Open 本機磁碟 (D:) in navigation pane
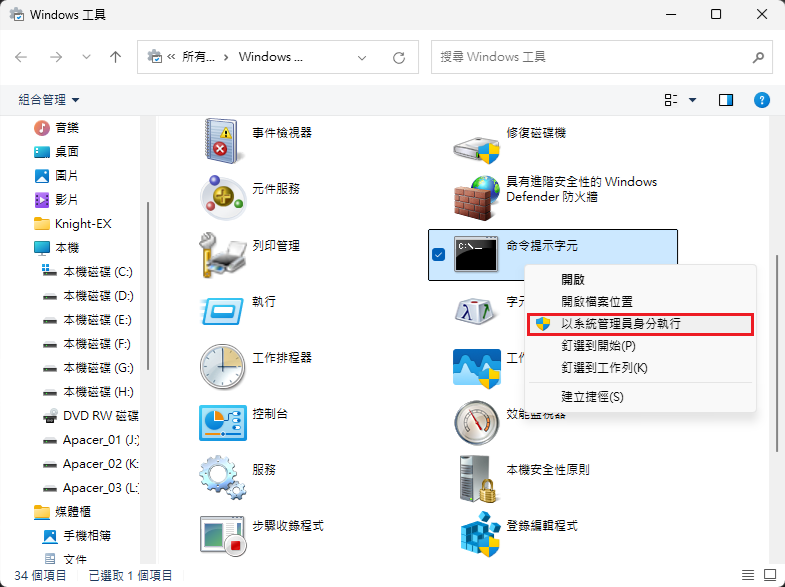Image resolution: width=785 pixels, height=587 pixels. click(88, 296)
